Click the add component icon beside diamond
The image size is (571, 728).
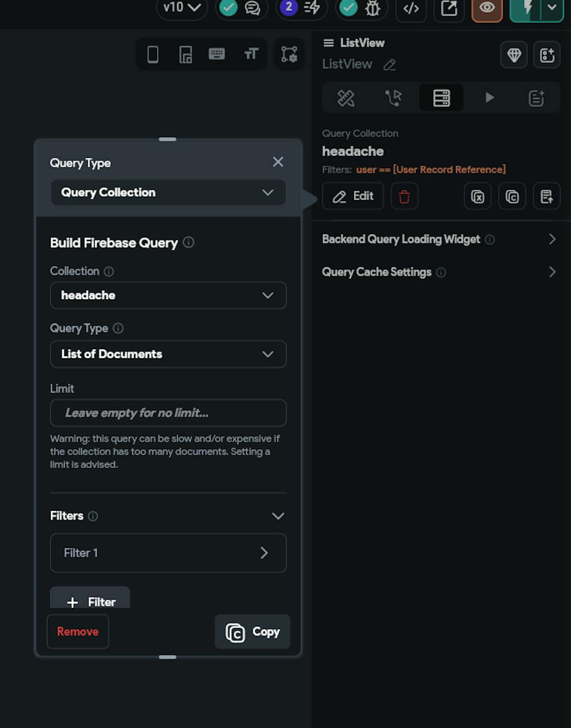[x=547, y=55]
